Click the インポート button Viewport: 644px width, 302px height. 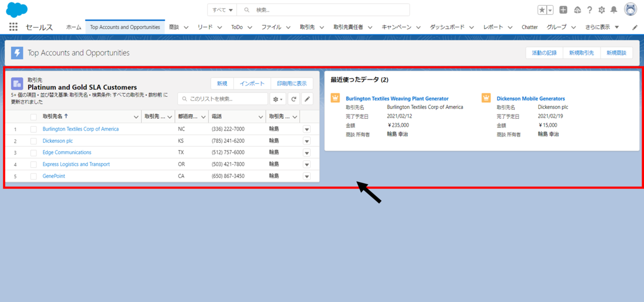click(x=252, y=83)
